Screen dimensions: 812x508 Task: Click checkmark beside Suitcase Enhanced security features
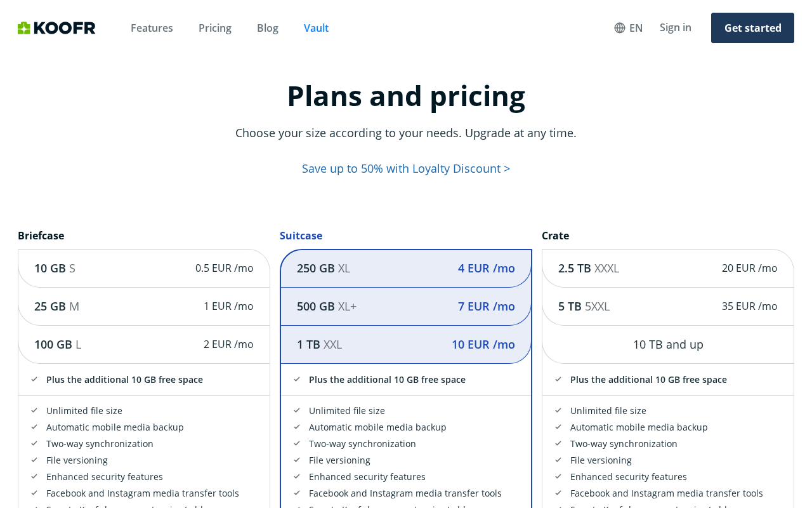[297, 477]
